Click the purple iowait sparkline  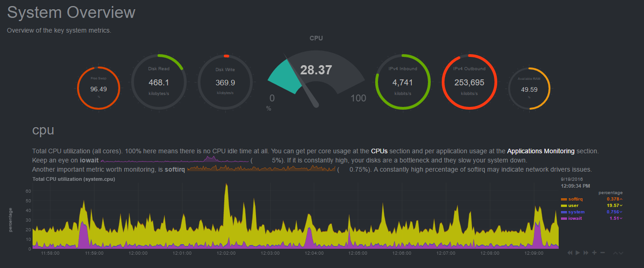click(x=175, y=160)
